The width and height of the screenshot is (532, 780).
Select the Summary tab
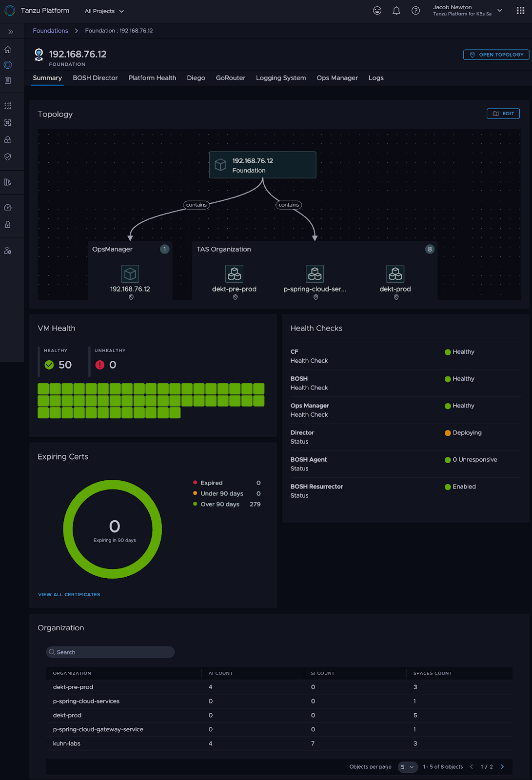(47, 78)
